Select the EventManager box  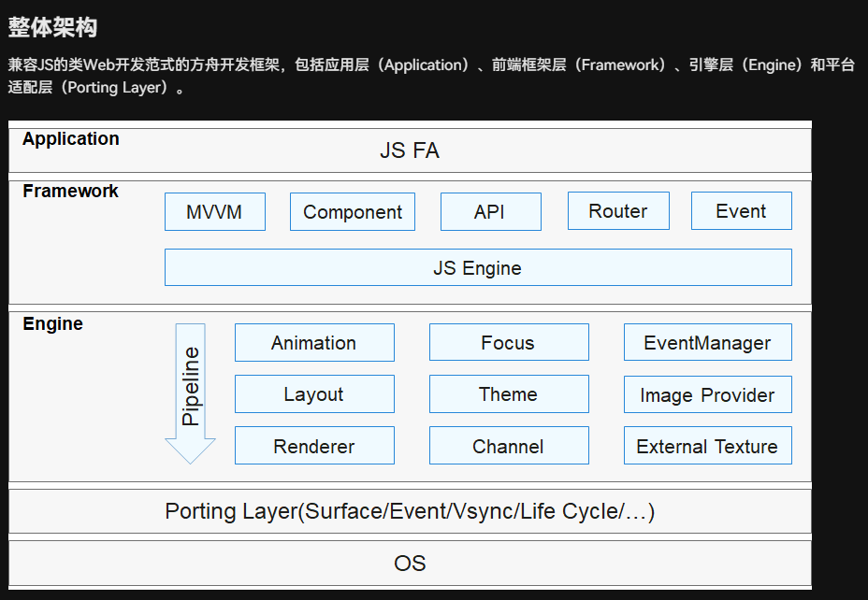click(707, 343)
